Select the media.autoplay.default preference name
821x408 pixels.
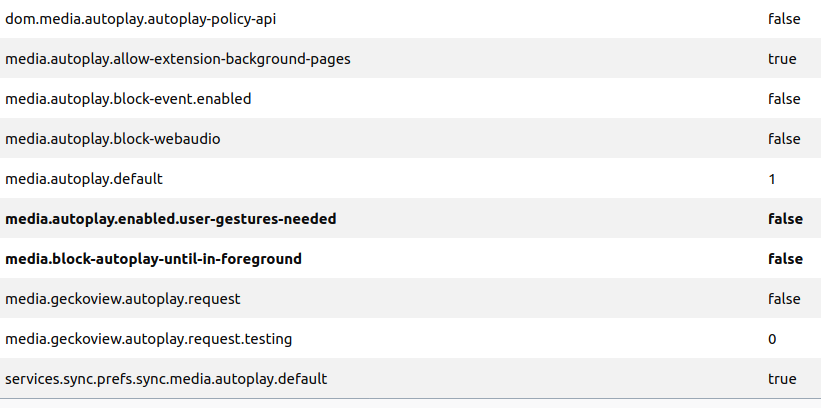(84, 179)
